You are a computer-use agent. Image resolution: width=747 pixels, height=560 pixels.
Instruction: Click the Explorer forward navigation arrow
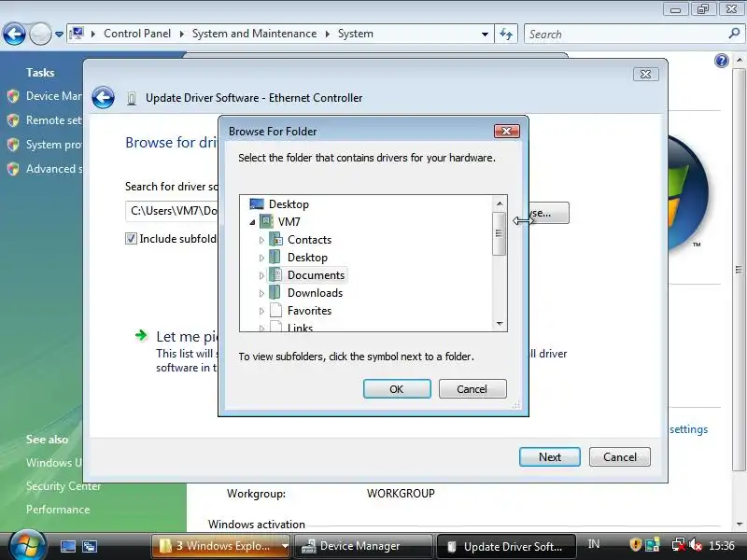40,35
